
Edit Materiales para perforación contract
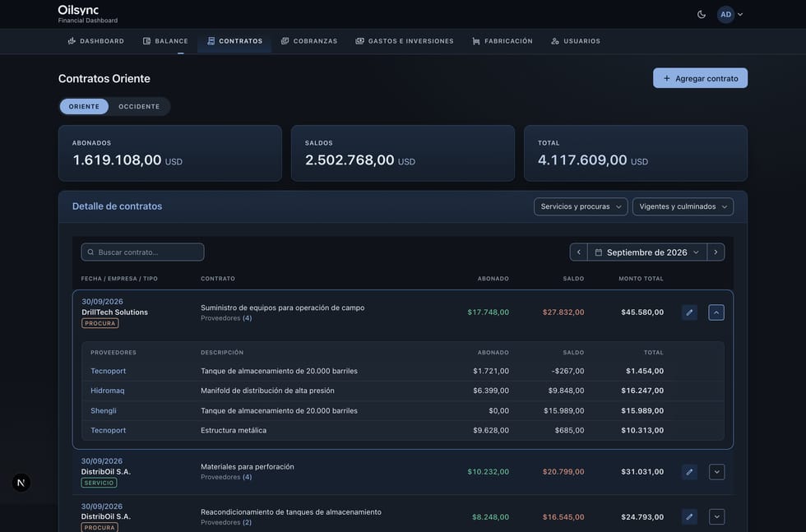tap(689, 472)
